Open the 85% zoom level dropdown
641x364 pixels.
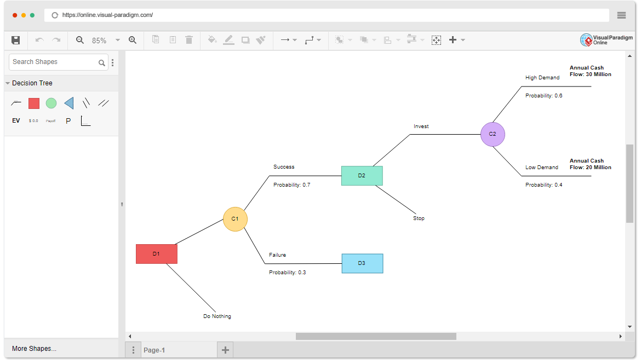[x=118, y=40]
